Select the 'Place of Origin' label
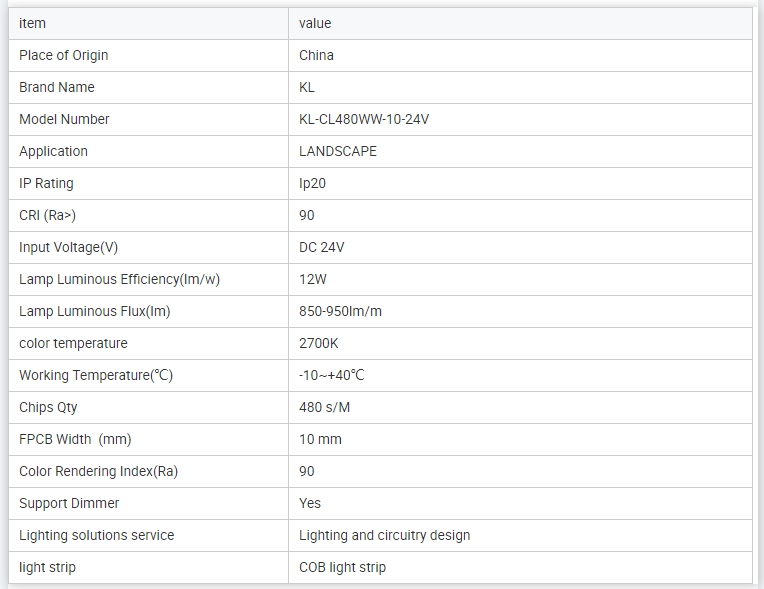Viewport: 764px width, 589px height. pyautogui.click(x=64, y=55)
